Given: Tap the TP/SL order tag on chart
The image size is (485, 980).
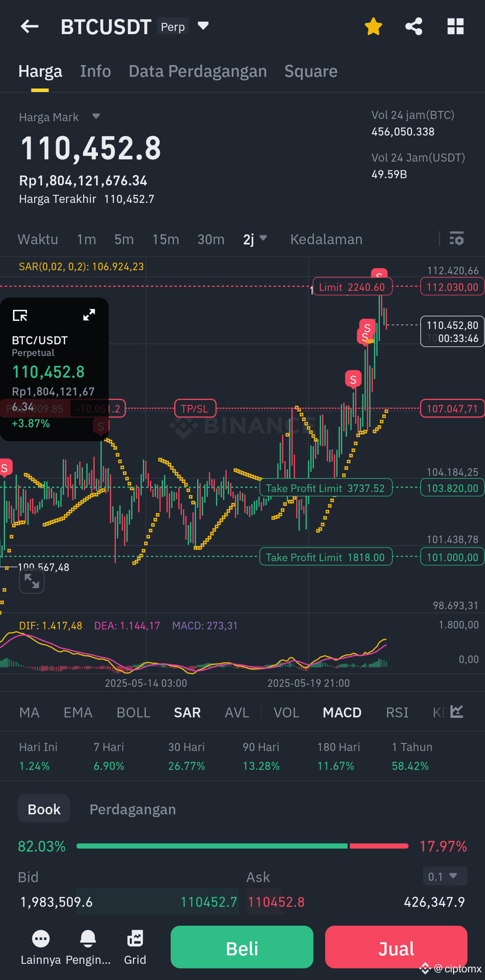Looking at the screenshot, I should (x=195, y=409).
